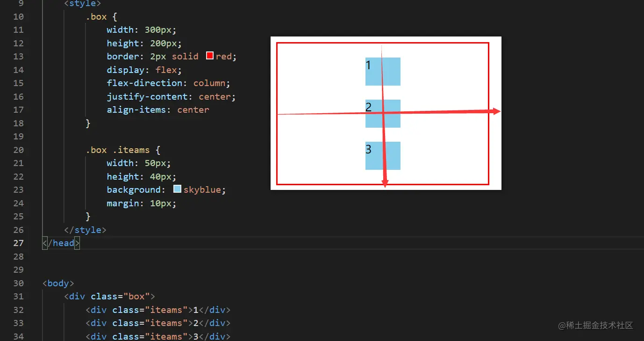Click the closing brace on line 25
Screen dimensions: 644x341
click(x=88, y=216)
